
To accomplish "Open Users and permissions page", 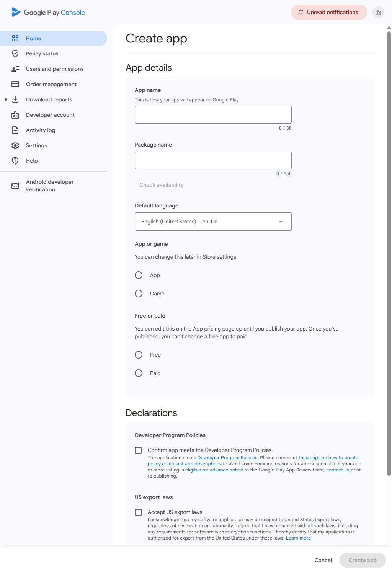I will click(54, 69).
